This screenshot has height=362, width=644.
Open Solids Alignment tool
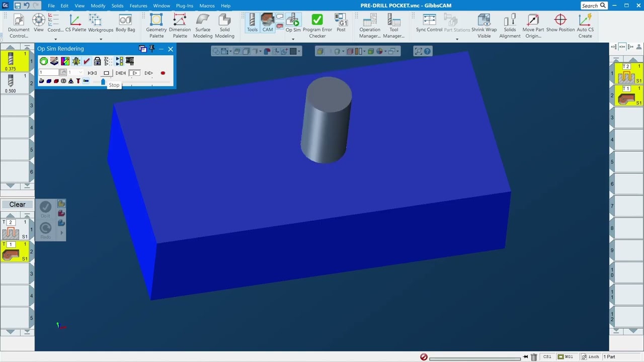point(510,26)
